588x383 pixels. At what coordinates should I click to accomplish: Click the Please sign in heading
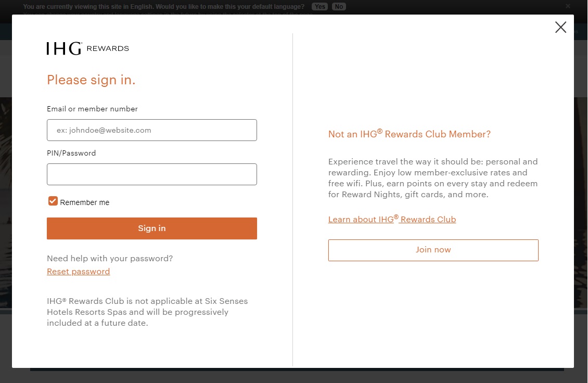[x=91, y=80]
